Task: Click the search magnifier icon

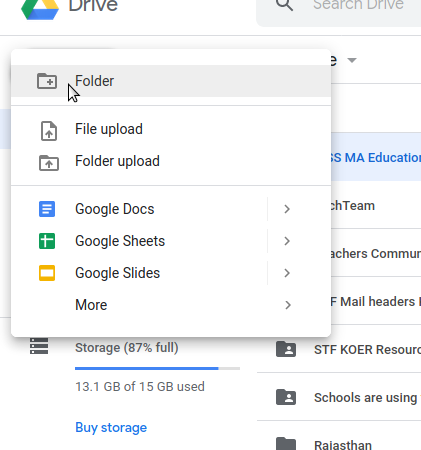Action: [284, 5]
